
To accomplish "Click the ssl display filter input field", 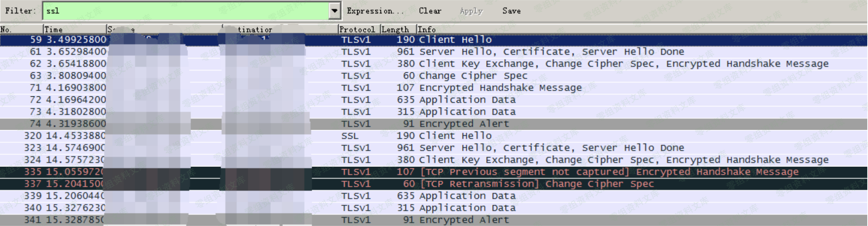I will (x=186, y=11).
